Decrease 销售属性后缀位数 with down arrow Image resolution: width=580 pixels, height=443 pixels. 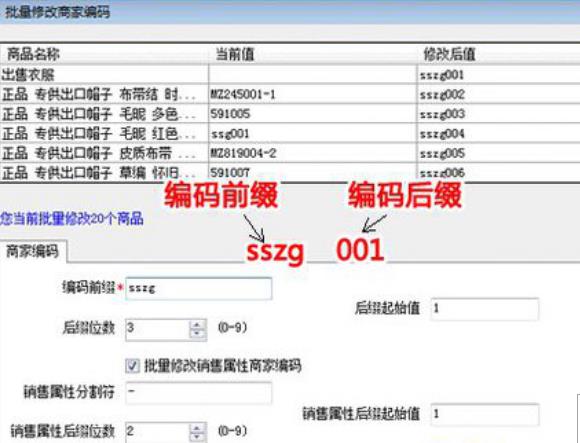198,437
